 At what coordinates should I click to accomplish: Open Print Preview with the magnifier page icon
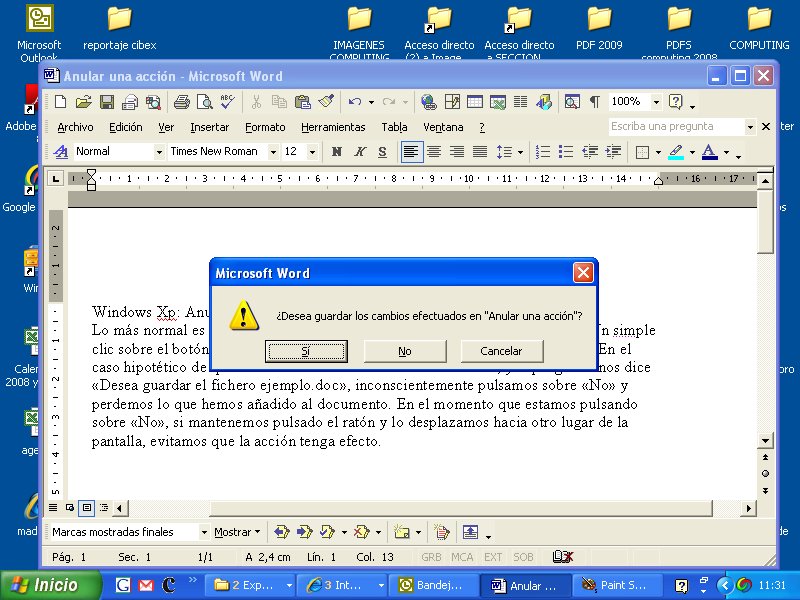click(x=205, y=102)
